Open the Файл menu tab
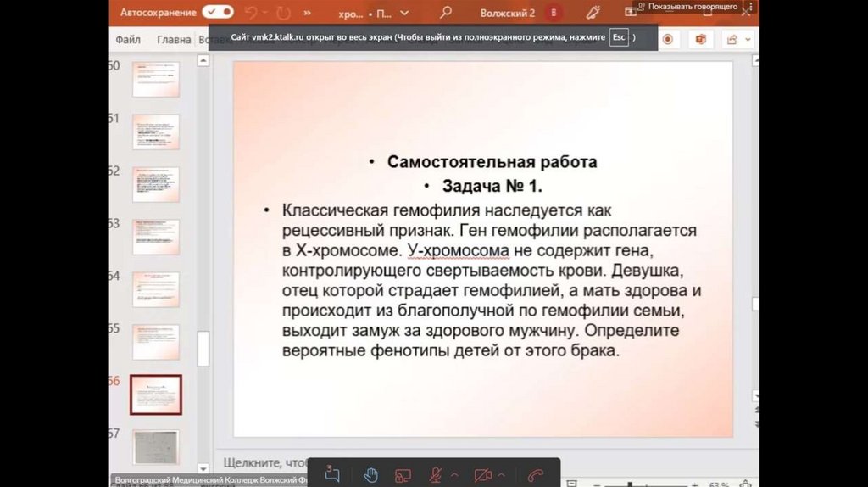 (x=128, y=39)
